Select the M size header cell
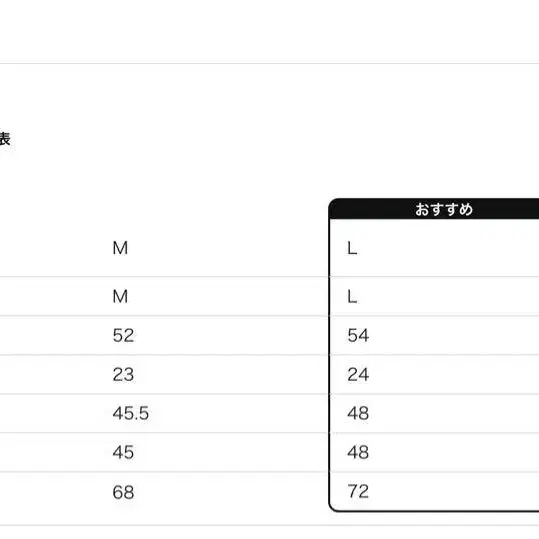Viewport: 539px width, 539px height. 120,248
